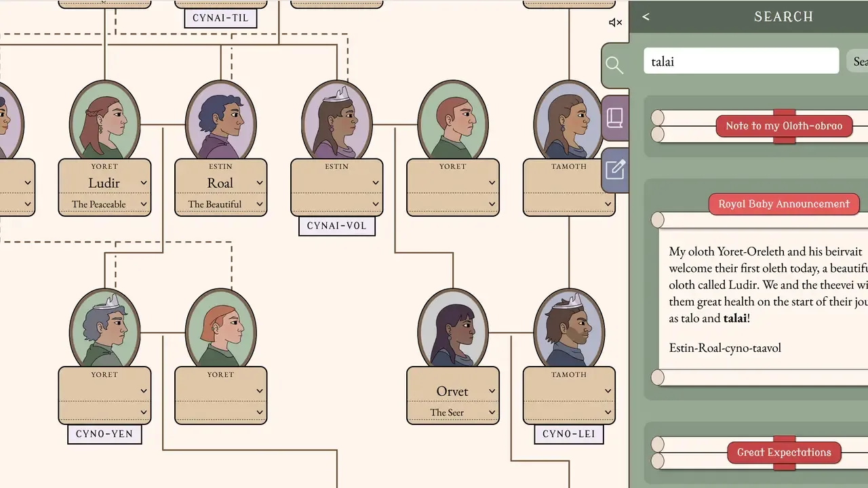
Task: Expand Orvet's title dropdown 'The Seer'
Action: (452, 412)
